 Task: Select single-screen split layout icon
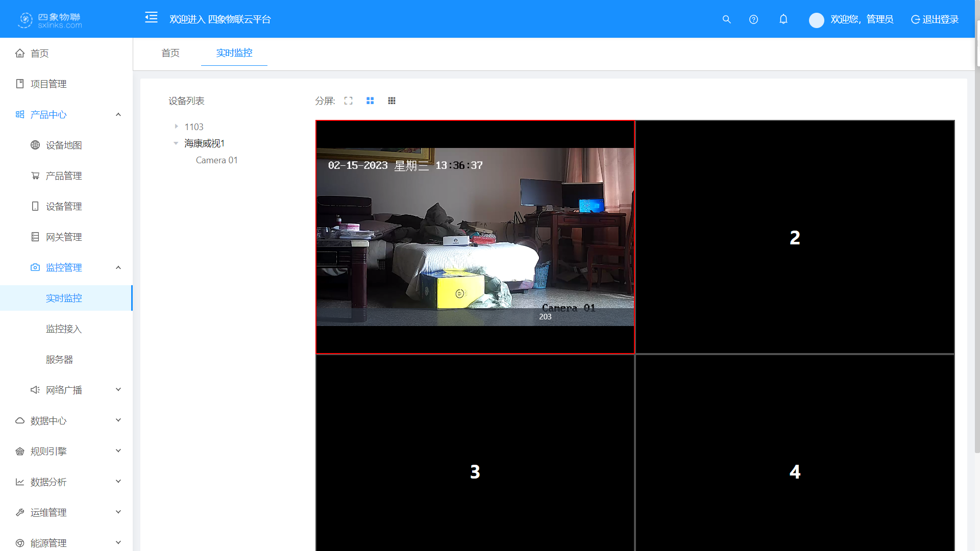348,101
